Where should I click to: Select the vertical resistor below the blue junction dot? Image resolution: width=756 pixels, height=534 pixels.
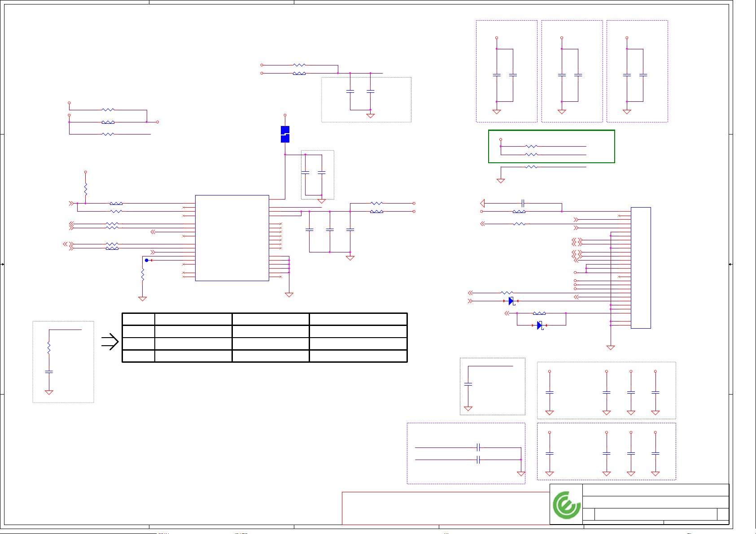coord(143,275)
